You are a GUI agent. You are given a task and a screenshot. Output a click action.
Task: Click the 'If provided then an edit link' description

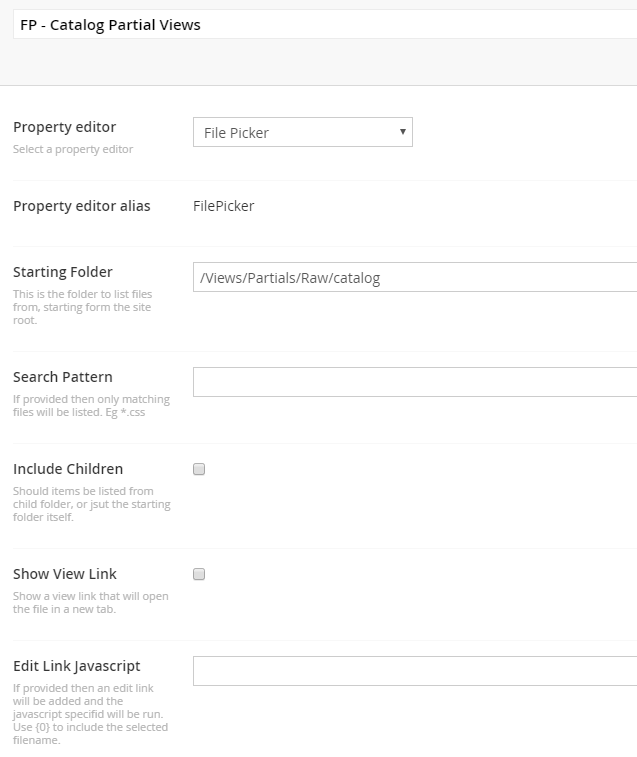(90, 714)
